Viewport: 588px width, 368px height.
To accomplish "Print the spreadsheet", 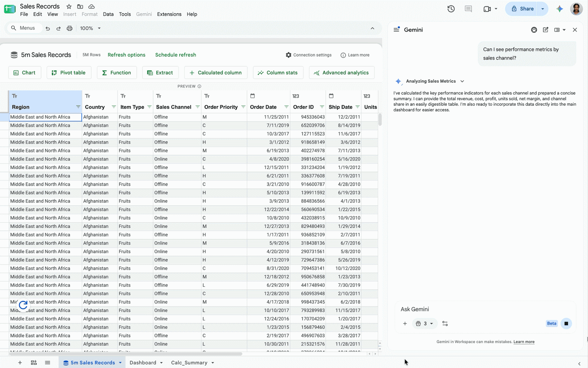I will pos(69,28).
